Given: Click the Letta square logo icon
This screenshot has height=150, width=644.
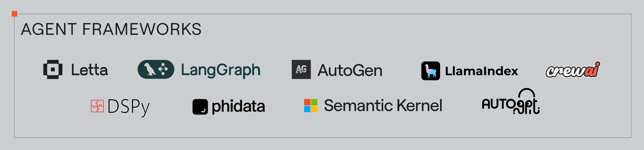Looking at the screenshot, I should pos(53,69).
